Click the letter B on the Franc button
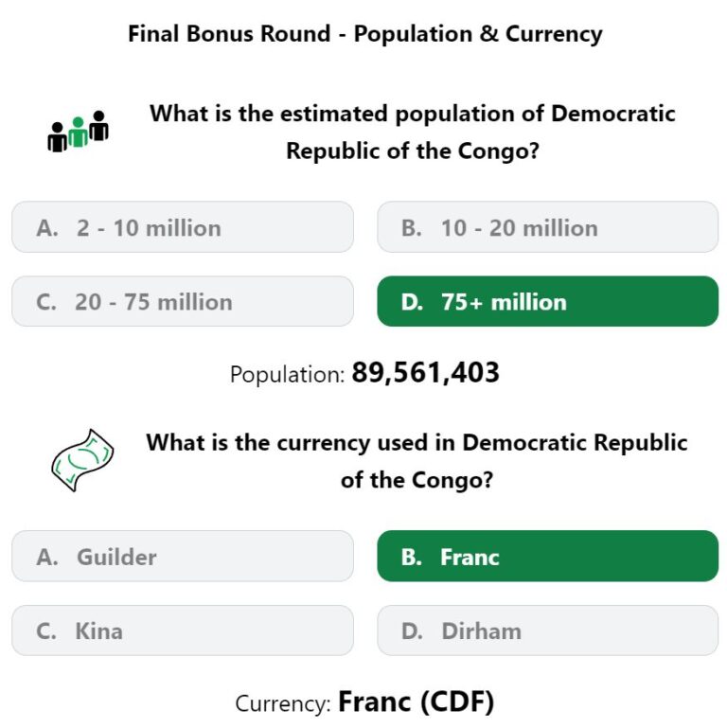Image resolution: width=727 pixels, height=728 pixels. tap(412, 557)
